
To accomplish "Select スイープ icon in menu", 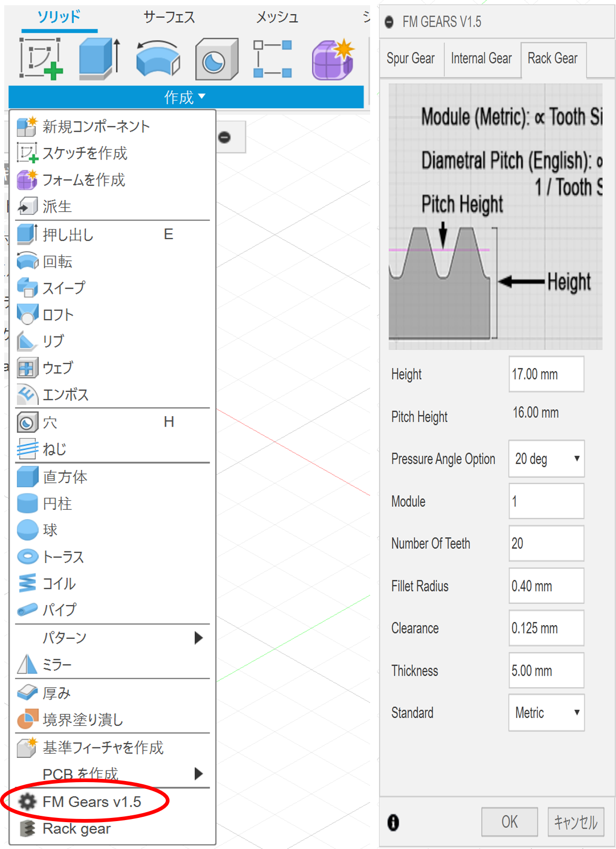I will [x=27, y=288].
